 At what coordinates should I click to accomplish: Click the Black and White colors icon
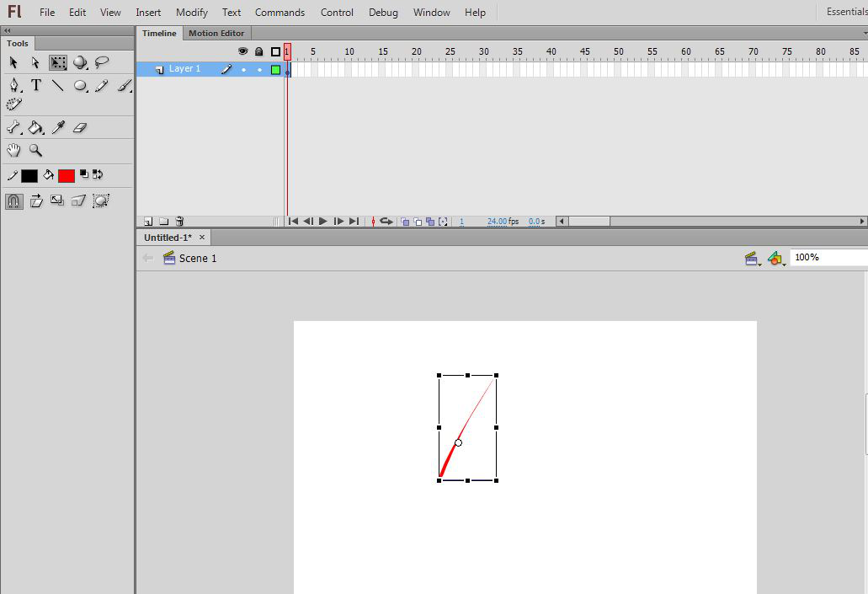pos(84,174)
